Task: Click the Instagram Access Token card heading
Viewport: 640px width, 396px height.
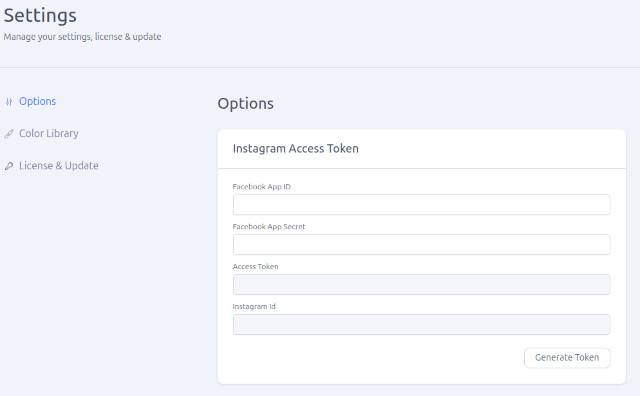Action: (x=296, y=149)
